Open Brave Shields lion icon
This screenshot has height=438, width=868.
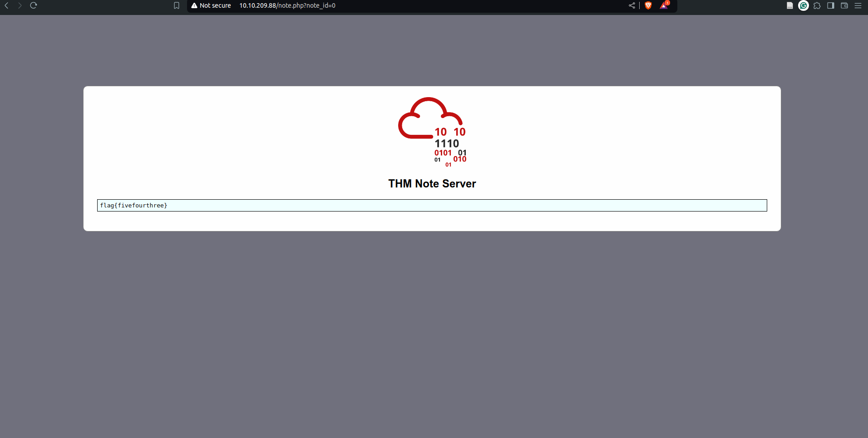[648, 5]
